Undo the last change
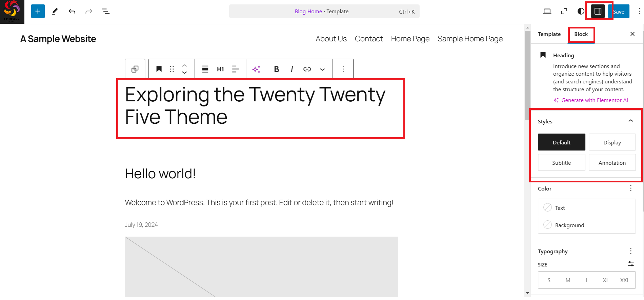This screenshot has width=644, height=300. [x=72, y=12]
